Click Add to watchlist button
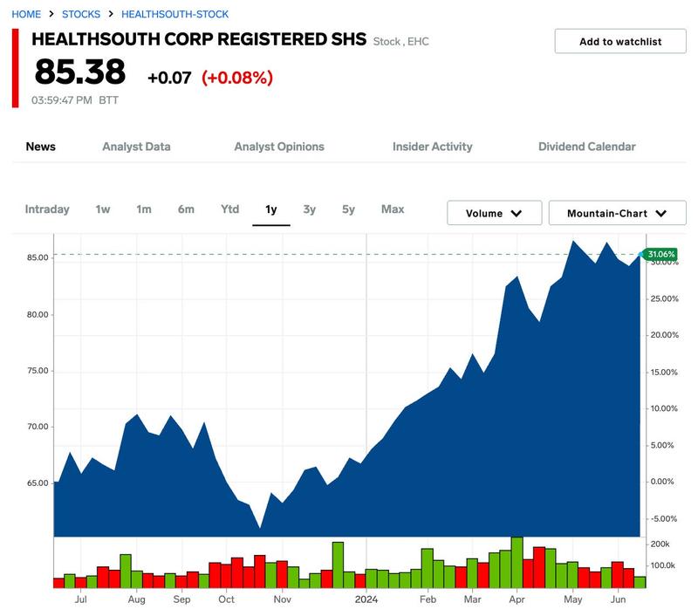Screen dimensions: 698x616 [620, 41]
